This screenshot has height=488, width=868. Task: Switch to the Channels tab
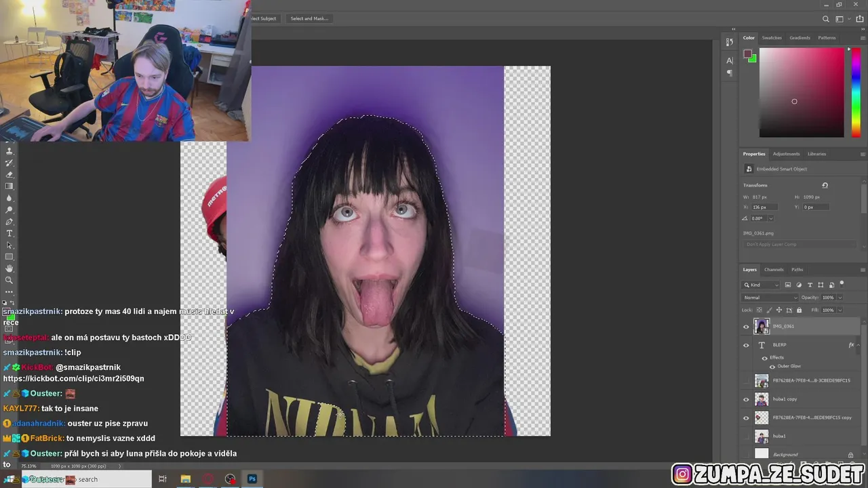point(774,270)
